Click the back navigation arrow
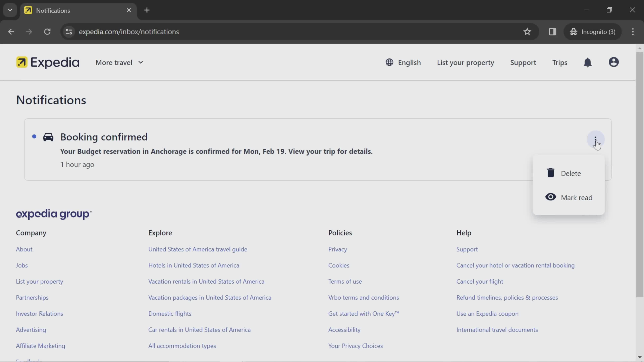Viewport: 644px width, 362px height. [10, 31]
